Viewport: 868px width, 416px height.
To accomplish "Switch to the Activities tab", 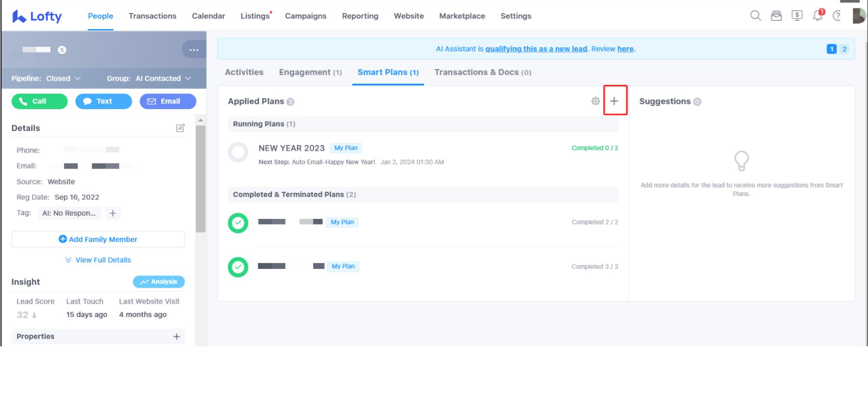I will pos(244,72).
